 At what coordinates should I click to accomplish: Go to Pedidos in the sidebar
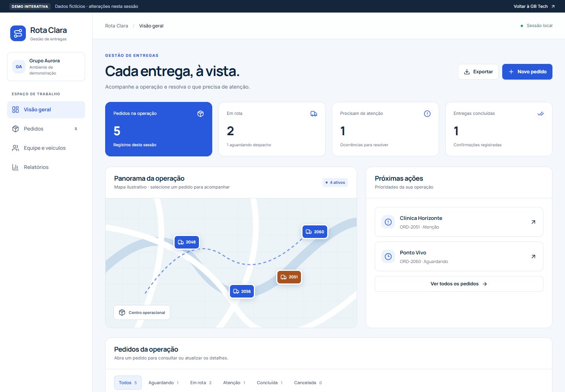tap(46, 129)
